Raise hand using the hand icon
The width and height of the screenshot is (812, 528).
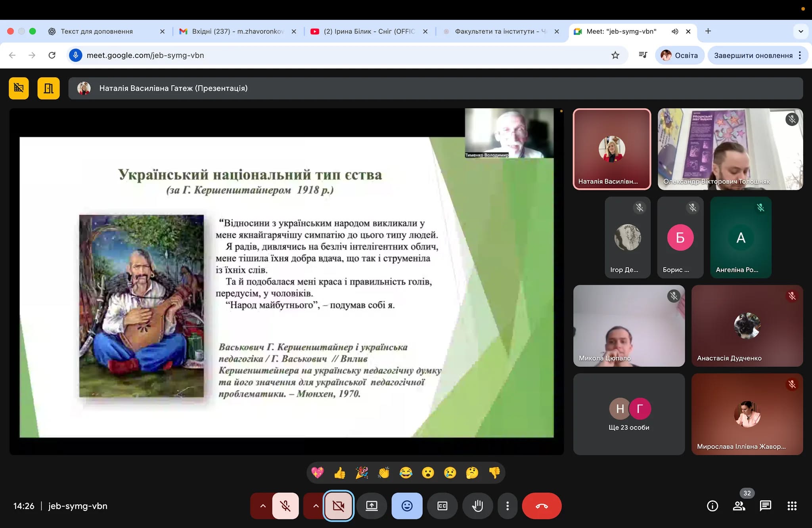click(478, 506)
